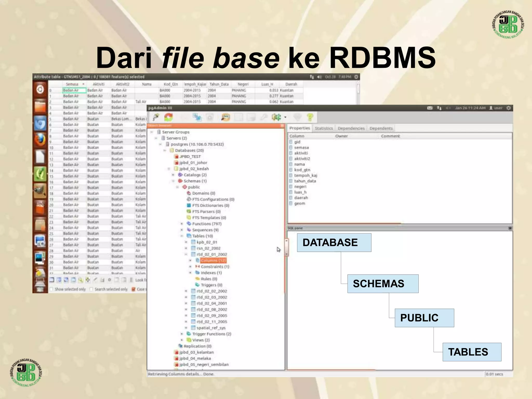Open the dropdown arrow beside plugins icon
The width and height of the screenshot is (532, 399).
[x=285, y=117]
